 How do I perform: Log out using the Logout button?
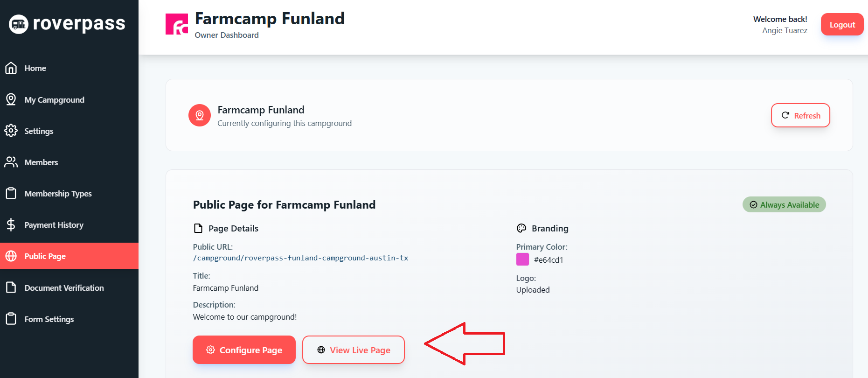point(842,24)
